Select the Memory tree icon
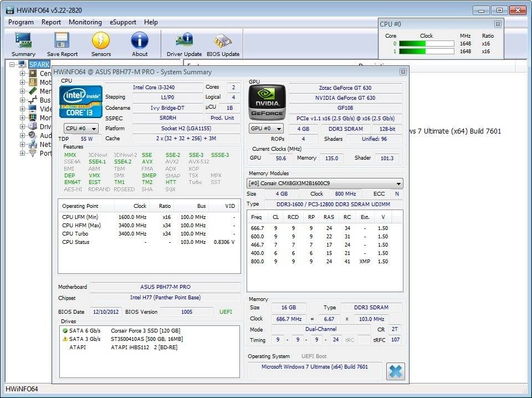 [33, 91]
